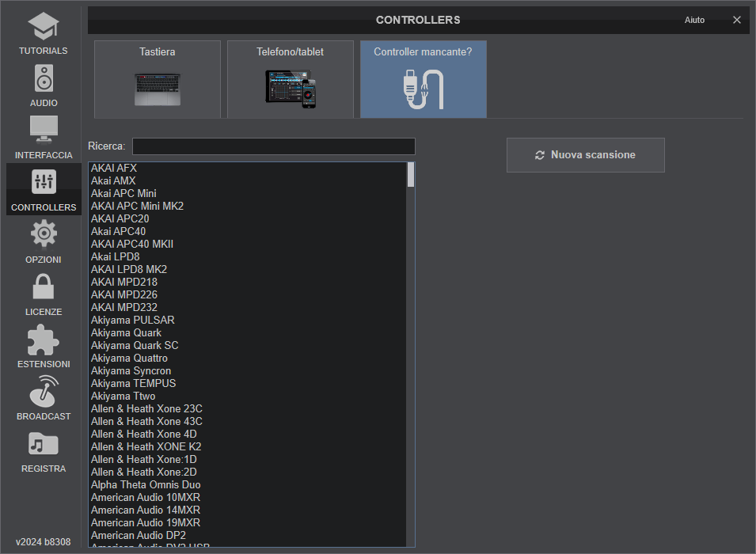The height and width of the screenshot is (554, 756).
Task: Open the Interfaccia monitor icon
Action: 44,130
